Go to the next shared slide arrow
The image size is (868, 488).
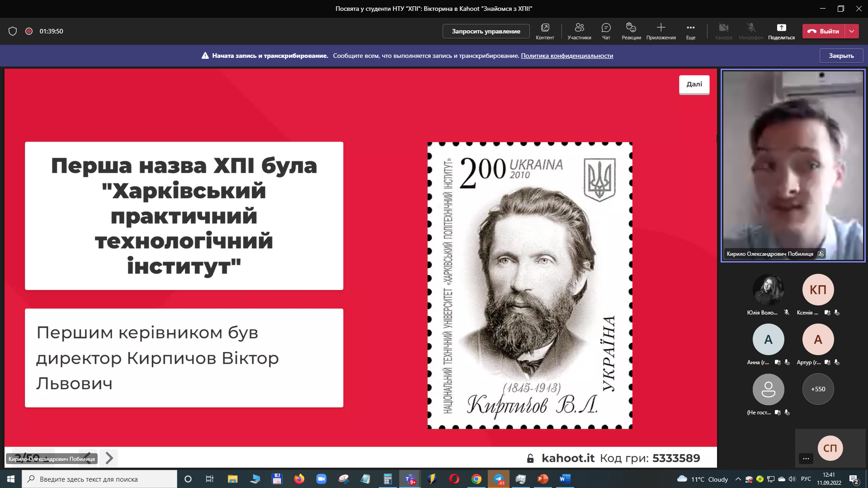[x=109, y=458]
